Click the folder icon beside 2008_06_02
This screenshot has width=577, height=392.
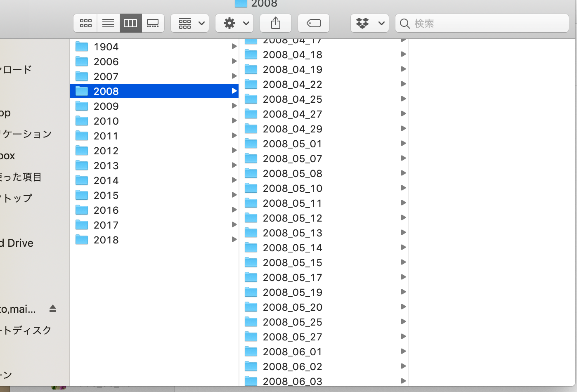[x=251, y=366]
